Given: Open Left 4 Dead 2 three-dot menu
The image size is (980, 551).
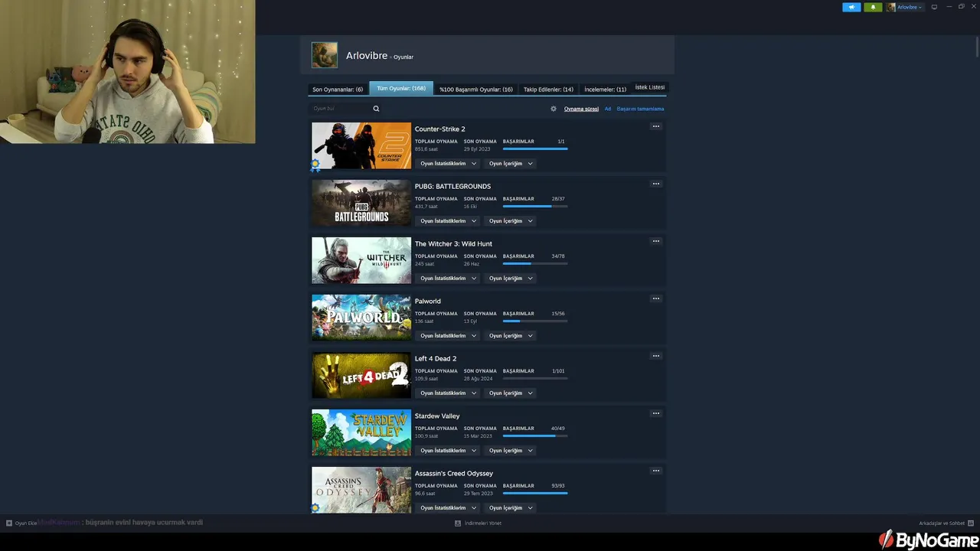Looking at the screenshot, I should click(x=656, y=356).
